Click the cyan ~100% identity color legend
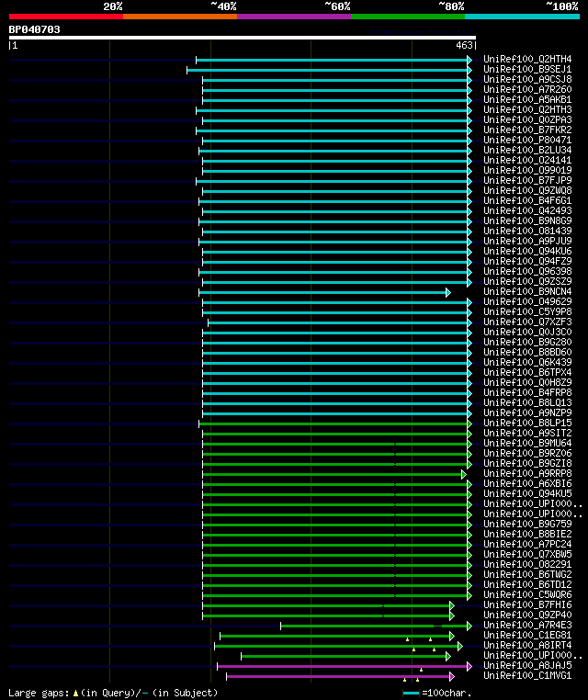The height and width of the screenshot is (700, 588). click(522, 17)
